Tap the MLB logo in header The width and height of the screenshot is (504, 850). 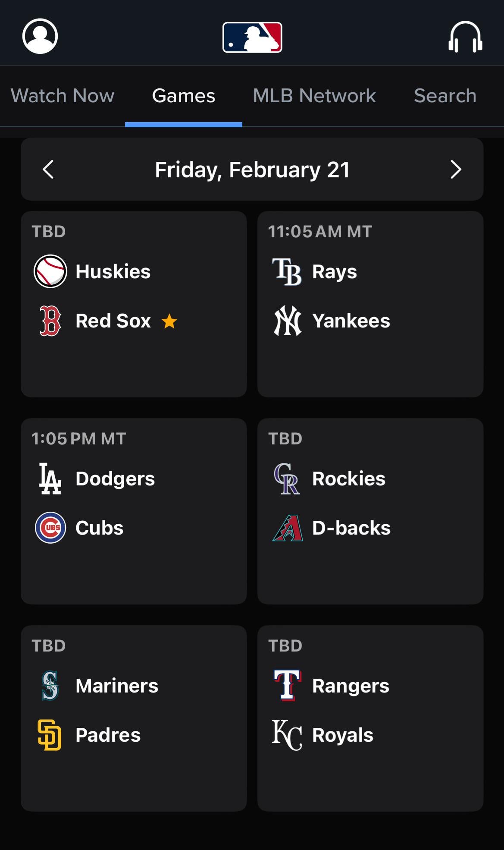(252, 37)
